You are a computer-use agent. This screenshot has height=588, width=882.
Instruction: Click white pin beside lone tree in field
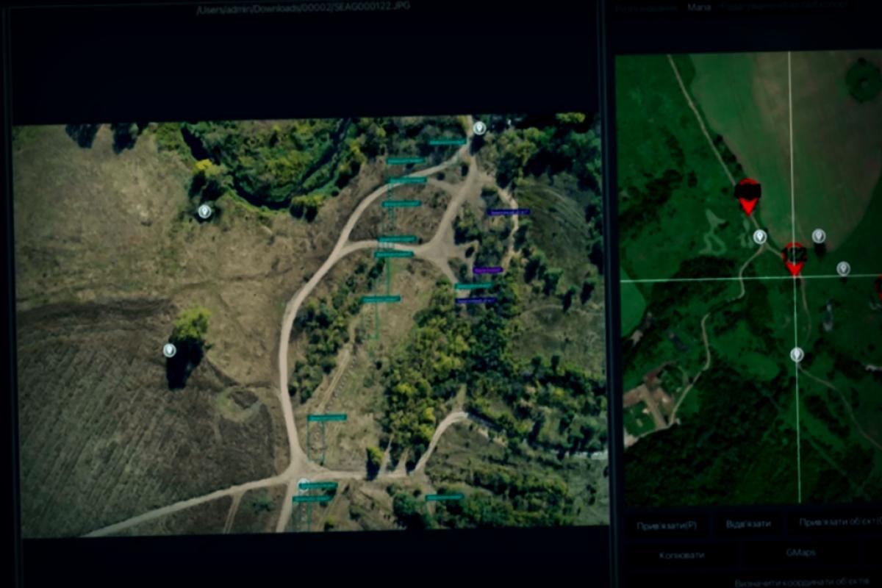(x=170, y=350)
